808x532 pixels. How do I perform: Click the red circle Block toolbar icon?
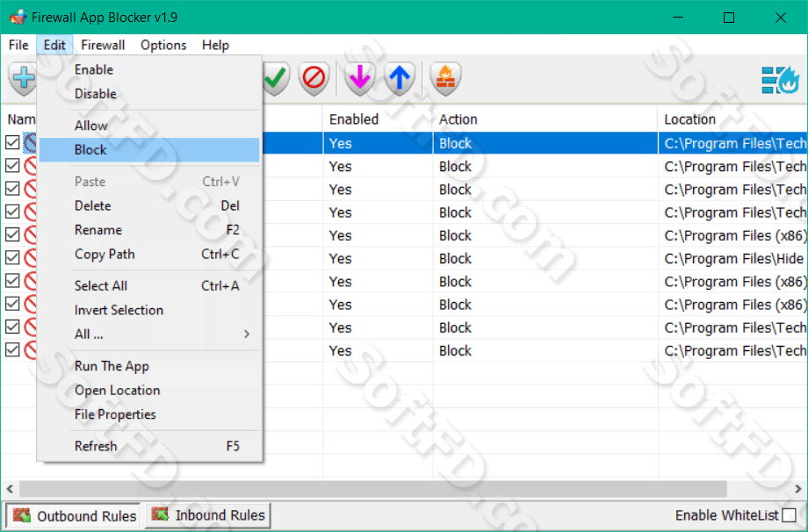point(314,78)
